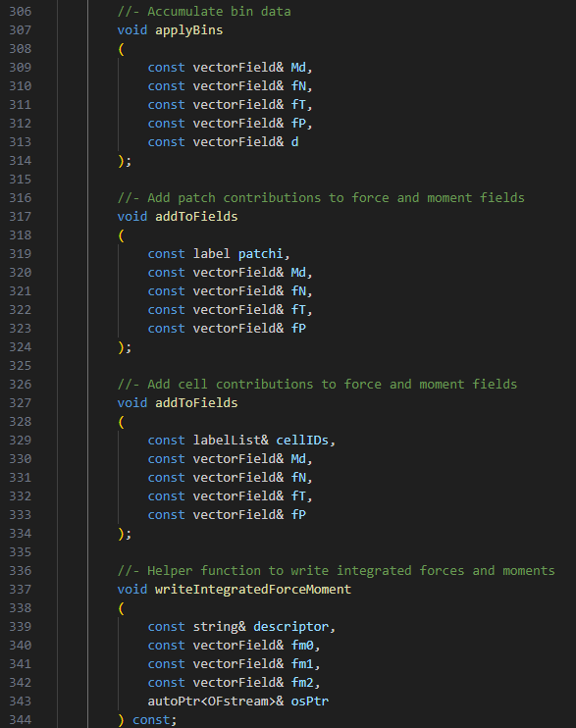Click the applyBins function name

(x=189, y=30)
